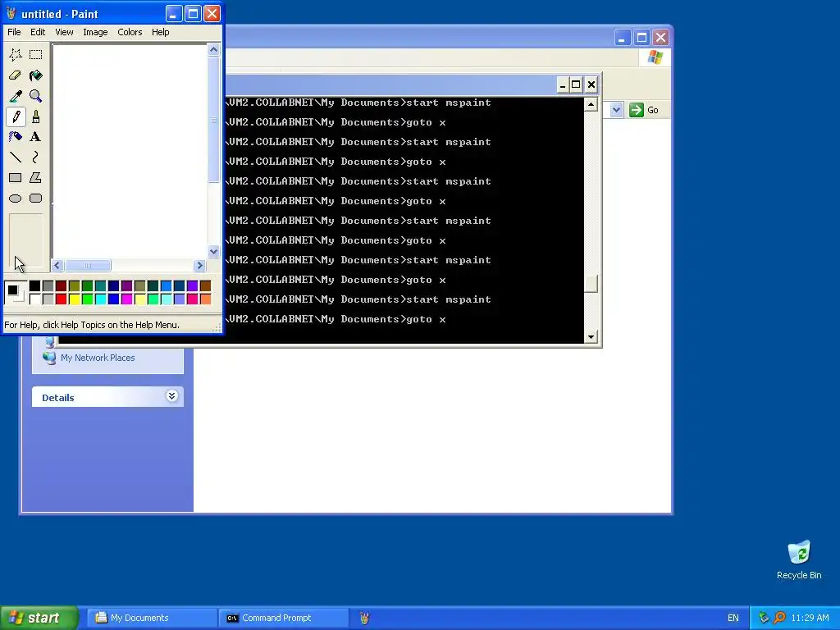840x630 pixels.
Task: Pick the straight Line tool
Action: click(15, 157)
